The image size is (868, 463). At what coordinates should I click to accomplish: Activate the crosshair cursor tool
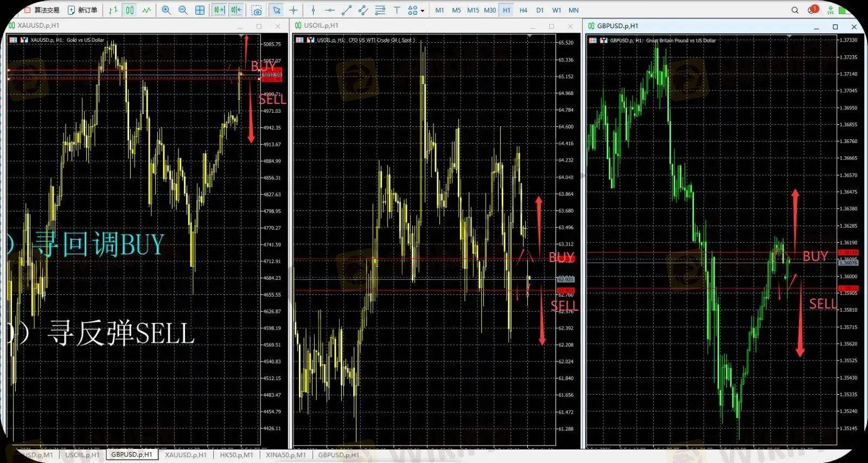pos(293,10)
